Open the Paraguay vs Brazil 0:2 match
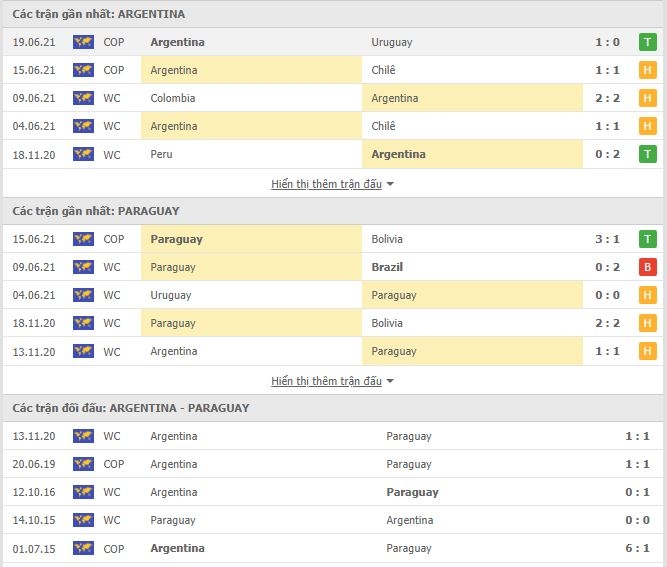 pyautogui.click(x=333, y=267)
